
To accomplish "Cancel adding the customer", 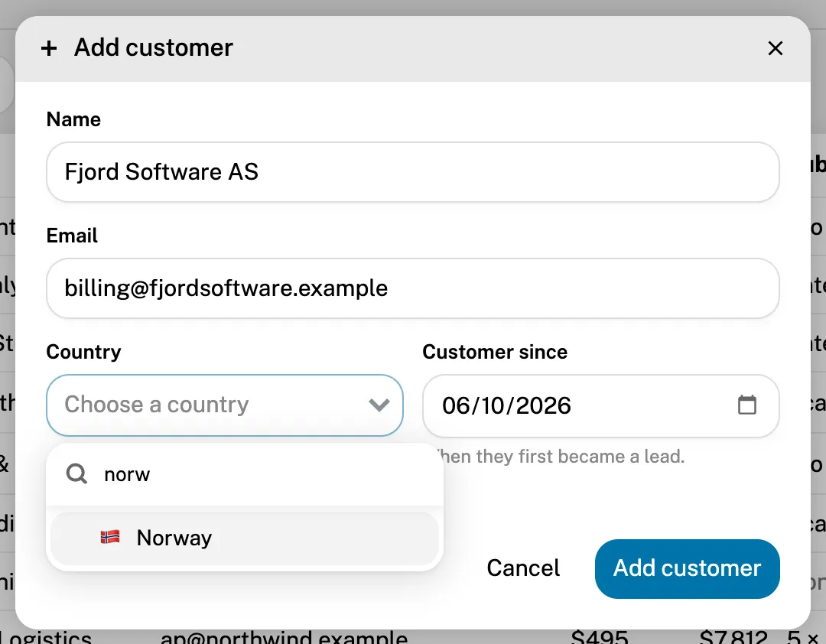I will pos(523,568).
